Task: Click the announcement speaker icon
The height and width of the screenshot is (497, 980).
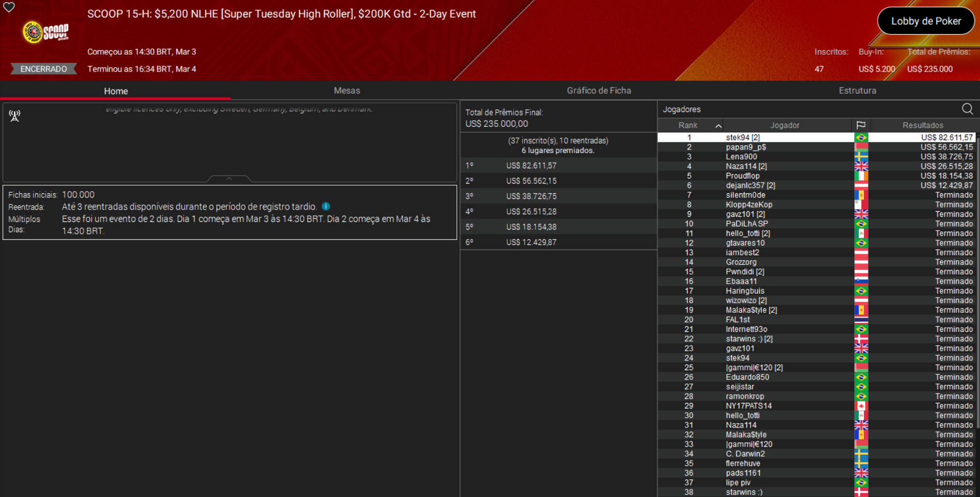Action: point(14,116)
